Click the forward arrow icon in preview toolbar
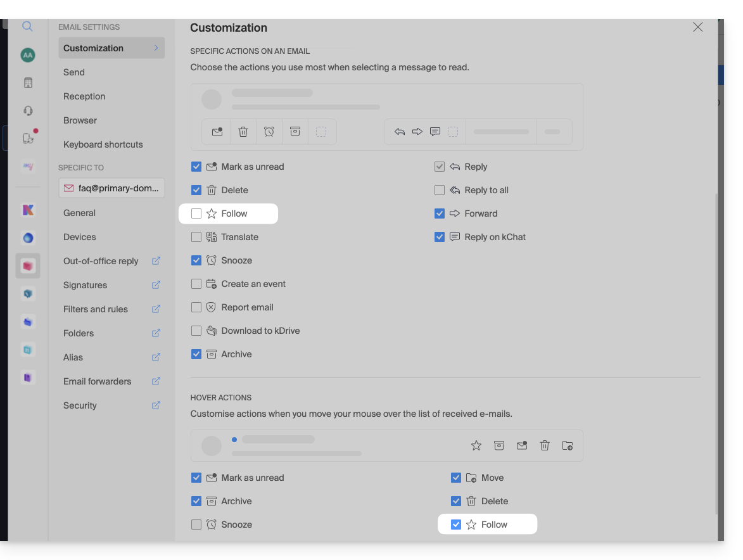The width and height of the screenshot is (743, 560). click(x=417, y=132)
